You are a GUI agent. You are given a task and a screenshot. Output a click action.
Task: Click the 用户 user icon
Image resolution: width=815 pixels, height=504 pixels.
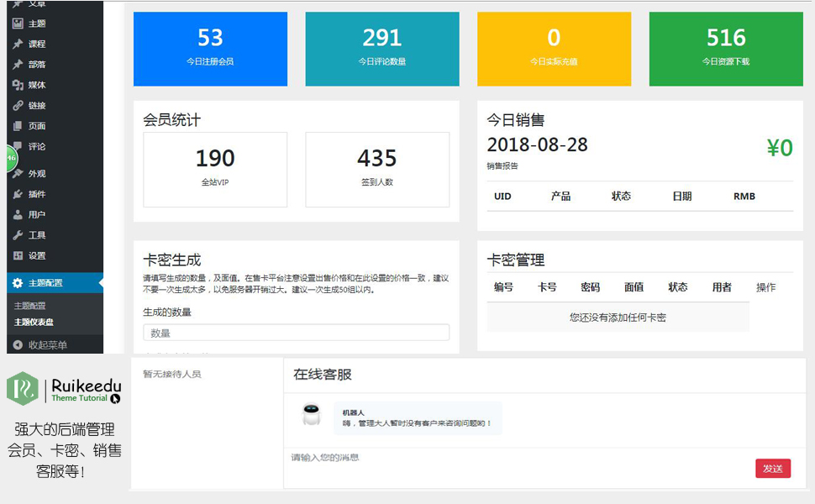(18, 215)
